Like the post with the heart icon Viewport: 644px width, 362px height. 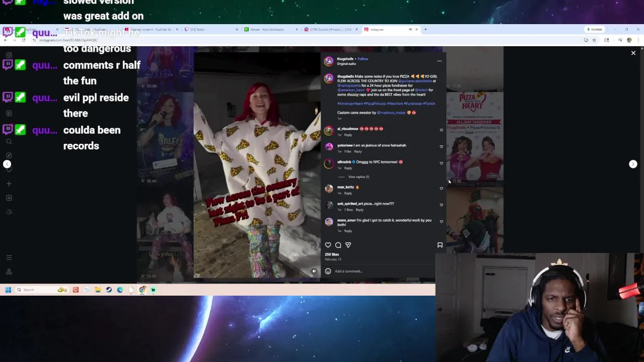(x=328, y=245)
